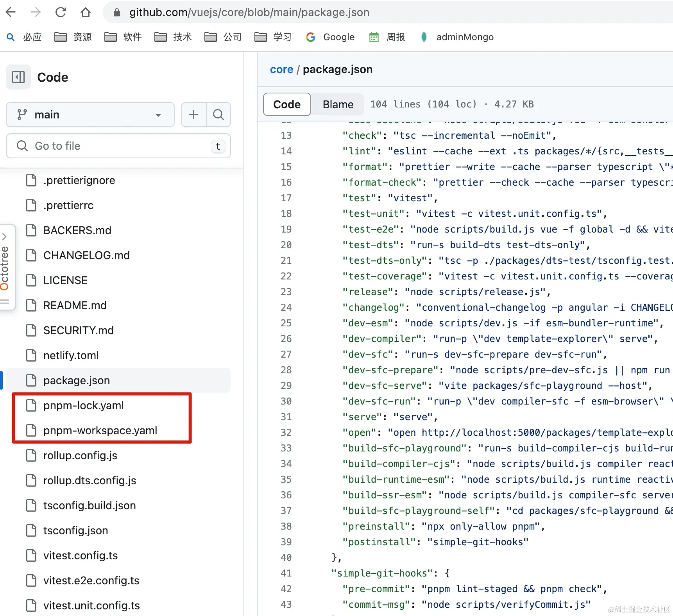Open the 技术 bookmarks folder
Image resolution: width=673 pixels, height=616 pixels.
(173, 37)
